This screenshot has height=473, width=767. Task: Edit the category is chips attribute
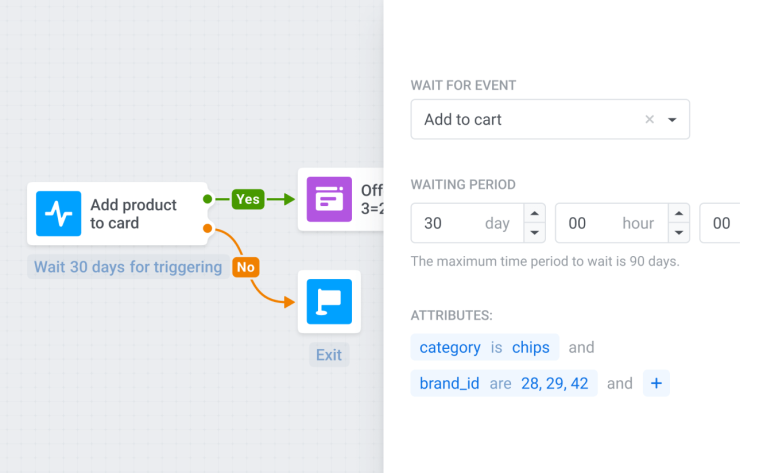tap(484, 347)
